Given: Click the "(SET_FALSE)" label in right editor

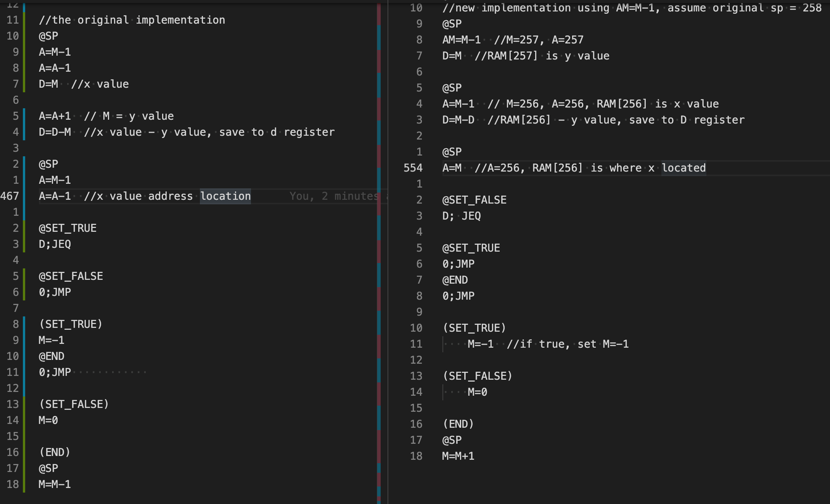Looking at the screenshot, I should [x=478, y=376].
